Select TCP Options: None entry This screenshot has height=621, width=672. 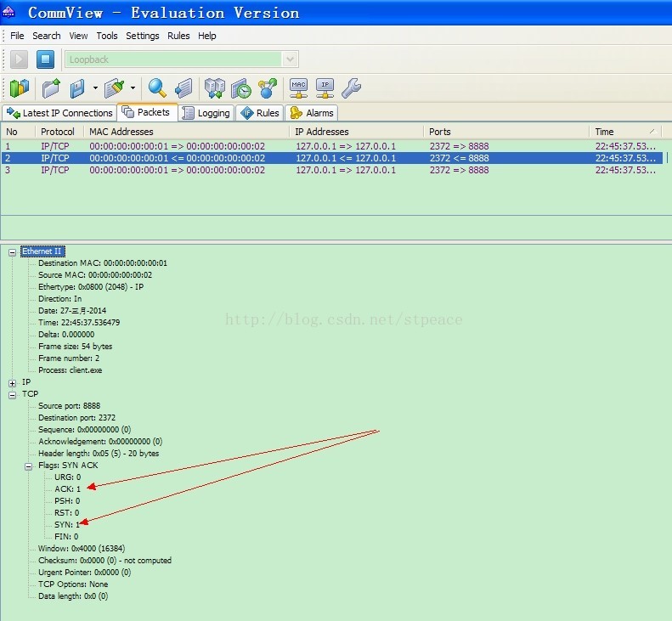73,584
